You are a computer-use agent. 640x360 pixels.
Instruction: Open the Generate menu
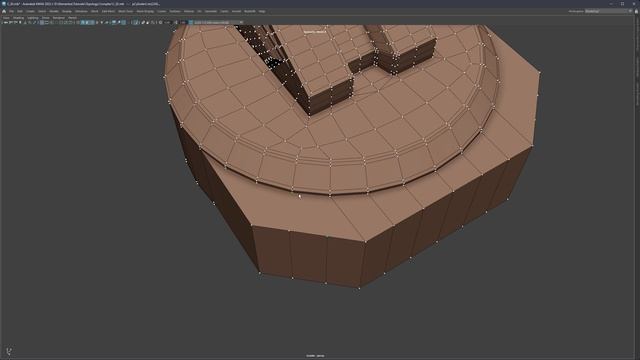tap(211, 11)
